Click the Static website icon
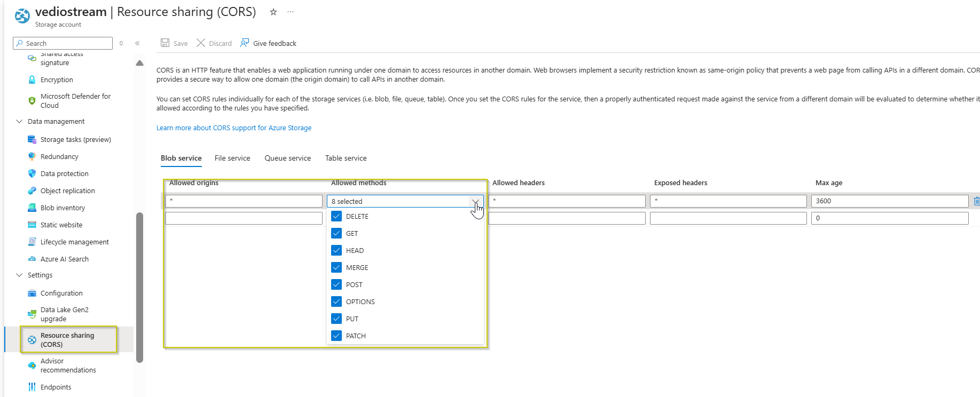 [x=32, y=225]
